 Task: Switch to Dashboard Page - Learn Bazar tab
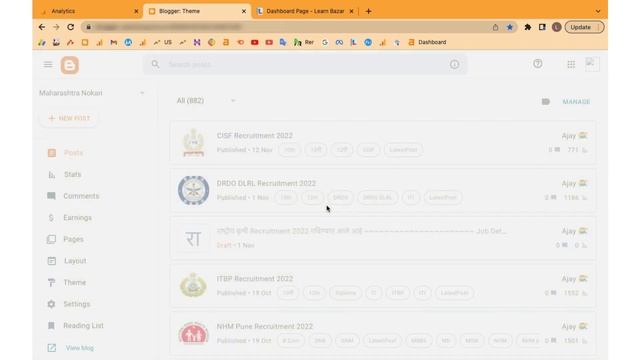pos(305,11)
